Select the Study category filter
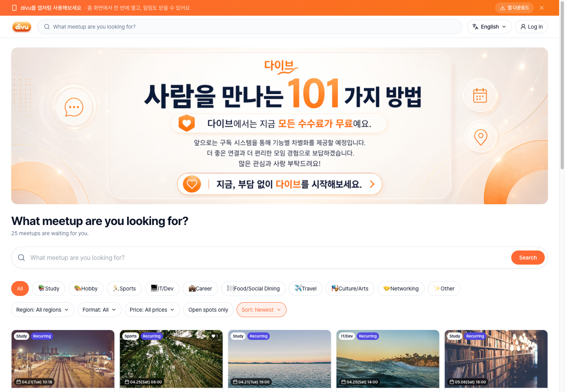Image resolution: width=565 pixels, height=392 pixels. point(49,289)
